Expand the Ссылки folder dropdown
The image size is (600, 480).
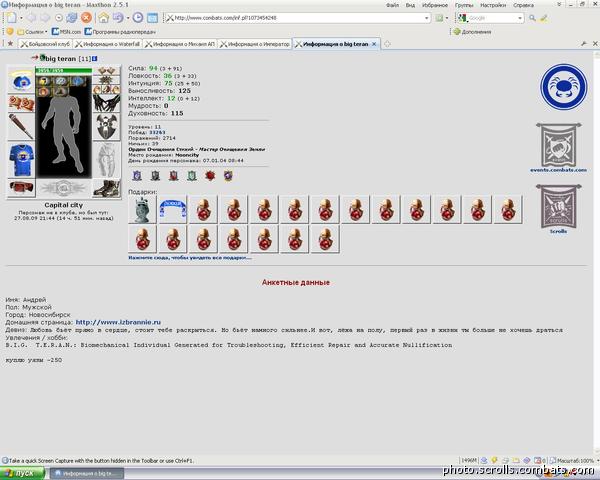[46, 32]
